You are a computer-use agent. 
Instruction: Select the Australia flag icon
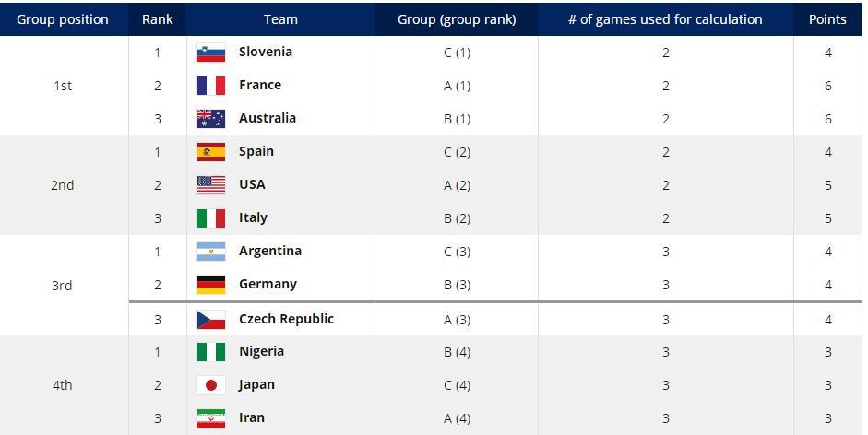point(211,119)
